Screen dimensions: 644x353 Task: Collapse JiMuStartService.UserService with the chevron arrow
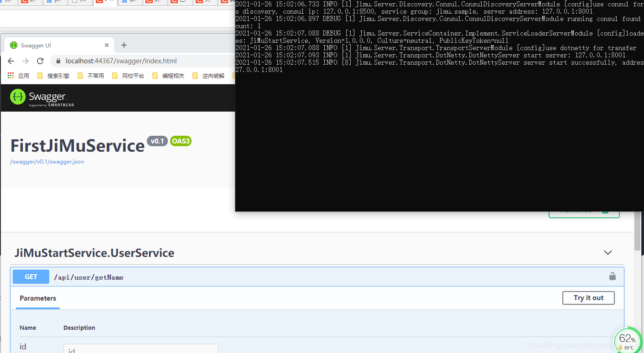click(608, 253)
